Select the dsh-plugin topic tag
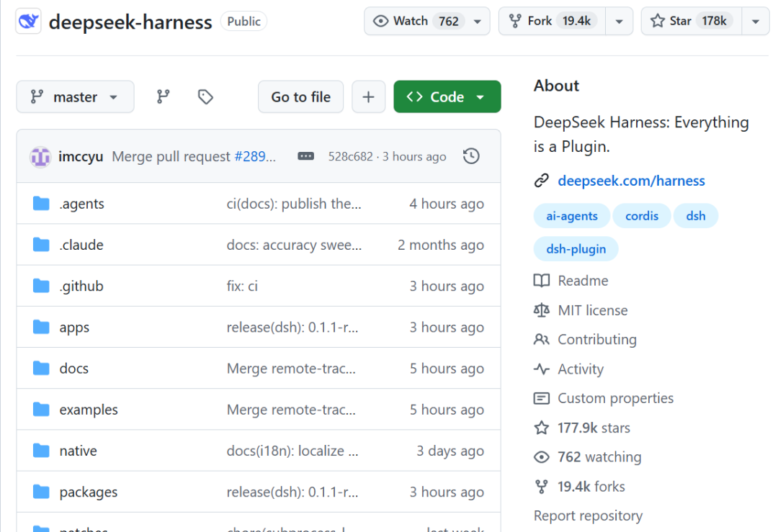This screenshot has width=778, height=532. click(x=576, y=249)
